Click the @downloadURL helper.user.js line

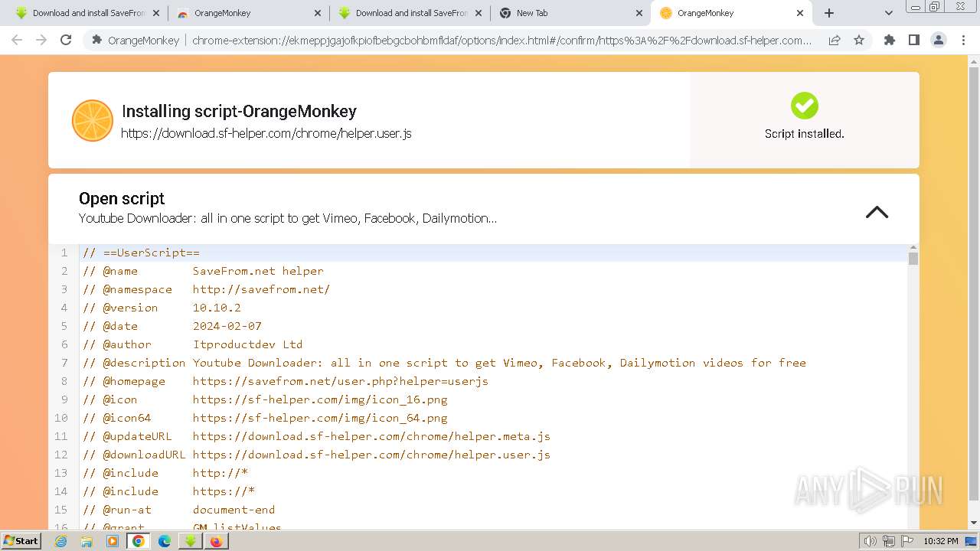[x=316, y=455]
